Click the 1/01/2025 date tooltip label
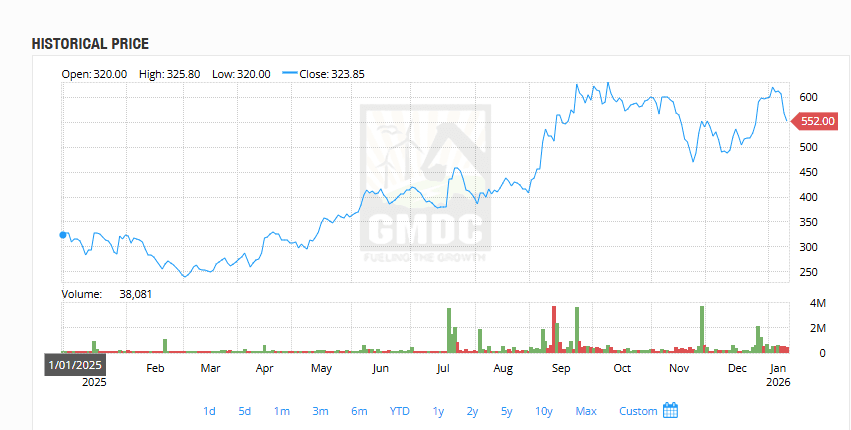 coord(75,365)
